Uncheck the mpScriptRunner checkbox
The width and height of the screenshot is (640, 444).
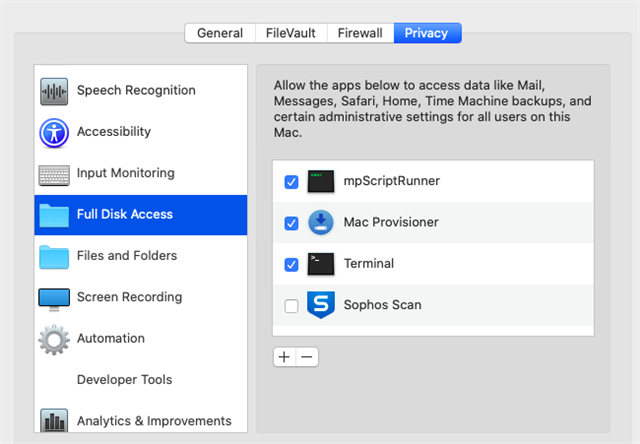click(x=291, y=182)
